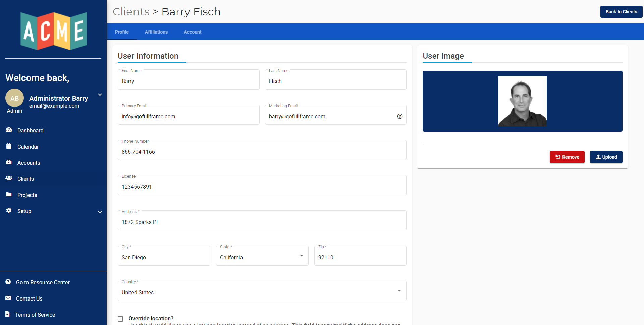Click the Upload image button

tap(606, 157)
